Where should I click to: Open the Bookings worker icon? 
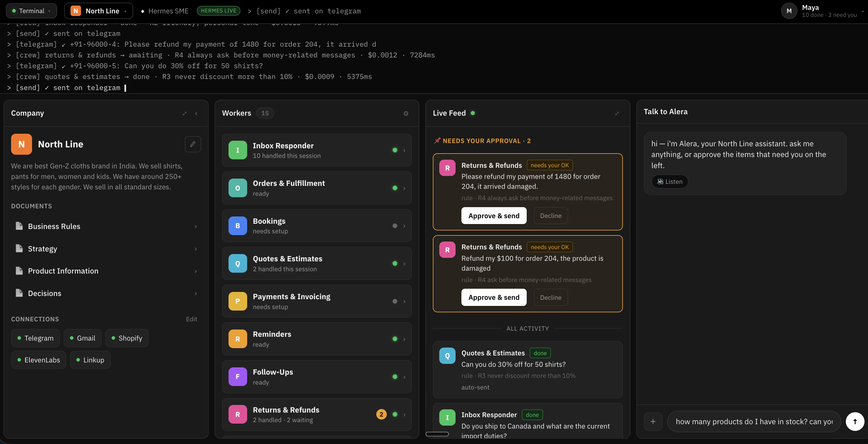[x=238, y=226]
